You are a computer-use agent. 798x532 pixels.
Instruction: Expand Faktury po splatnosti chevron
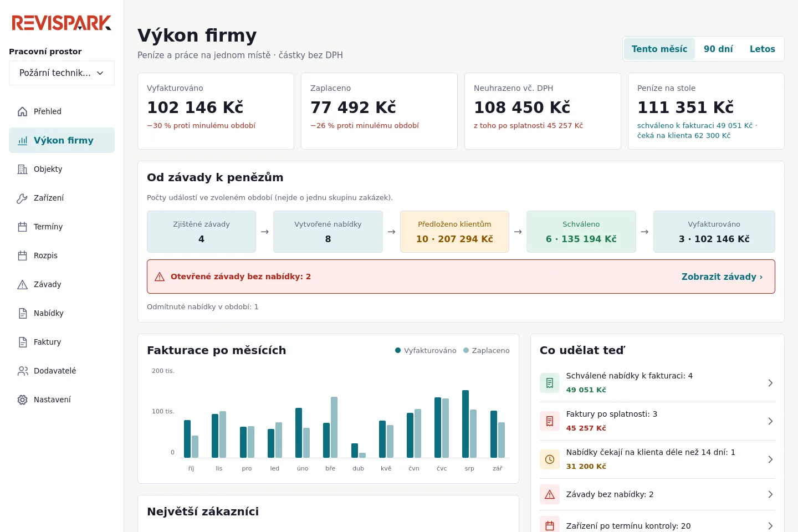pyautogui.click(x=770, y=421)
